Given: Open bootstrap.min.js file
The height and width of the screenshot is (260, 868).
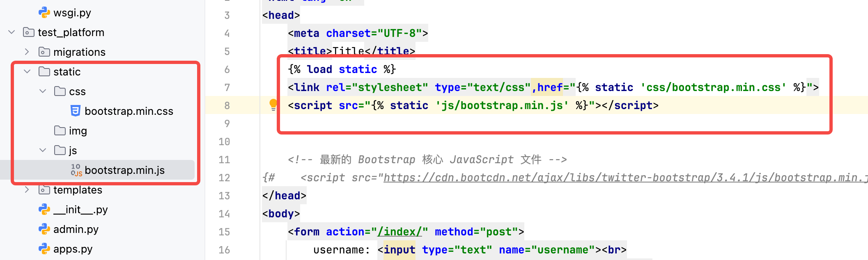Looking at the screenshot, I should [124, 170].
